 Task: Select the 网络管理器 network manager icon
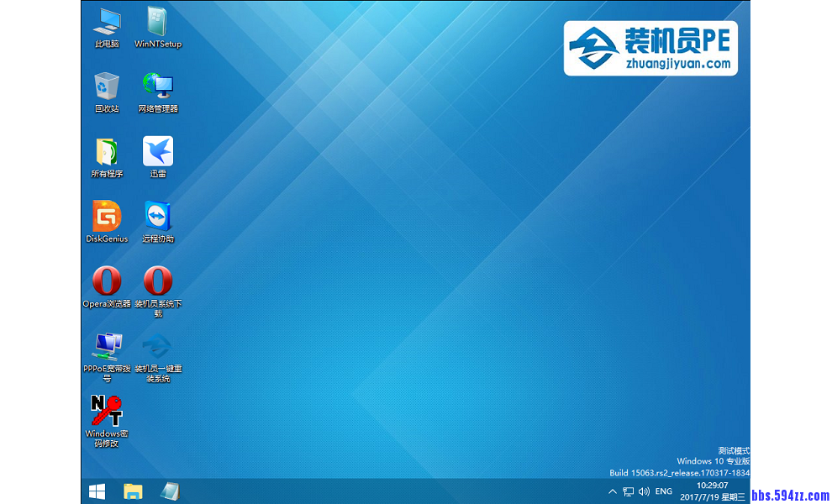[x=157, y=87]
